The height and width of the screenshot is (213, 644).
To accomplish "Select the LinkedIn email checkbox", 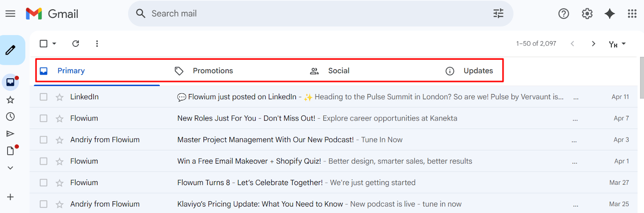I will tap(43, 97).
